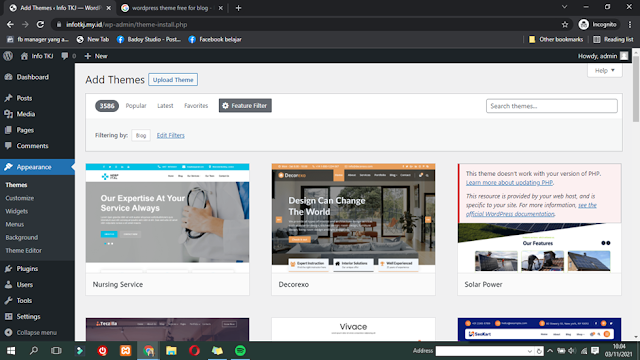
Task: Open Chrome three-dot menu
Action: 630,24
